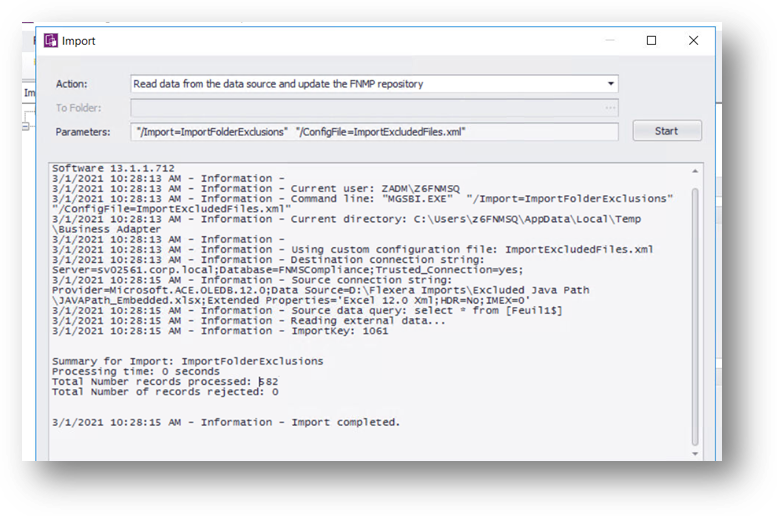Screen dimensions: 777x516
Task: Open the Action dropdown arrow
Action: [x=610, y=84]
